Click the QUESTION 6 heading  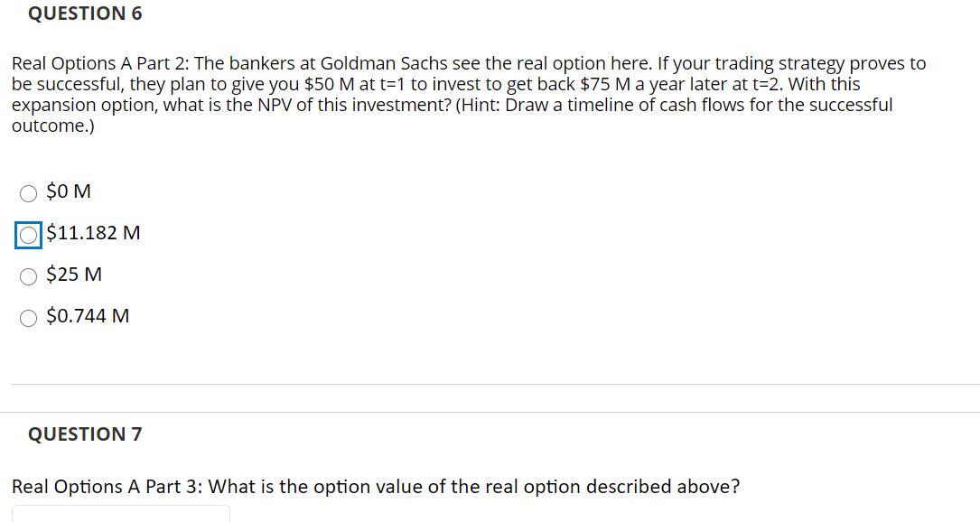point(85,13)
